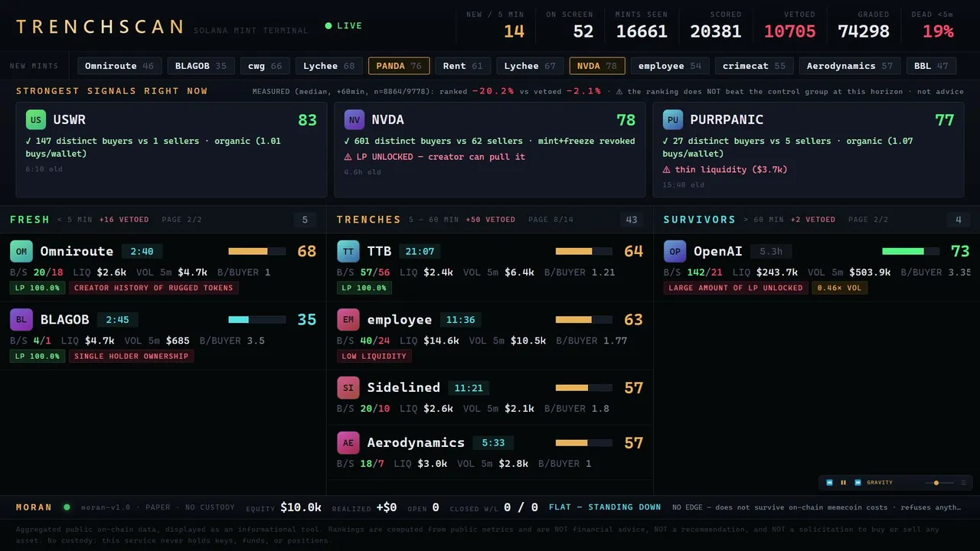Click the Sidelined SI avatar icon

[348, 387]
